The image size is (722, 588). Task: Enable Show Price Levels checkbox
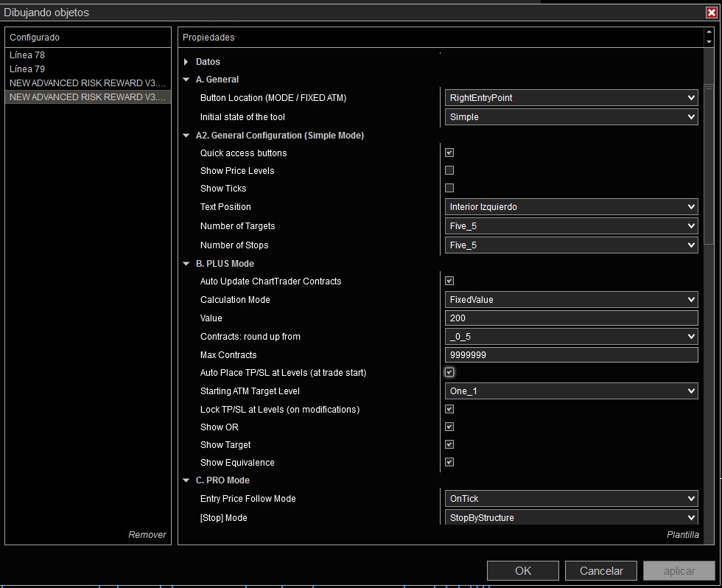(449, 171)
